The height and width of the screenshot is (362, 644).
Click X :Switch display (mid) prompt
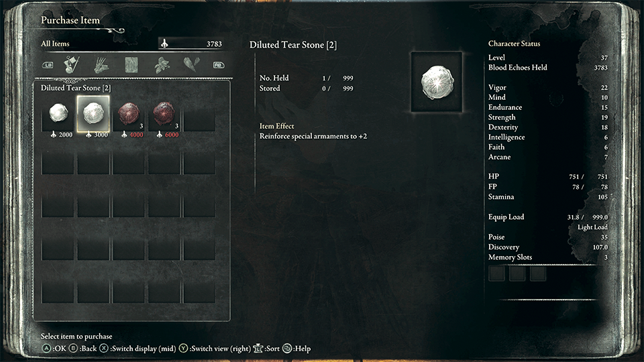138,349
